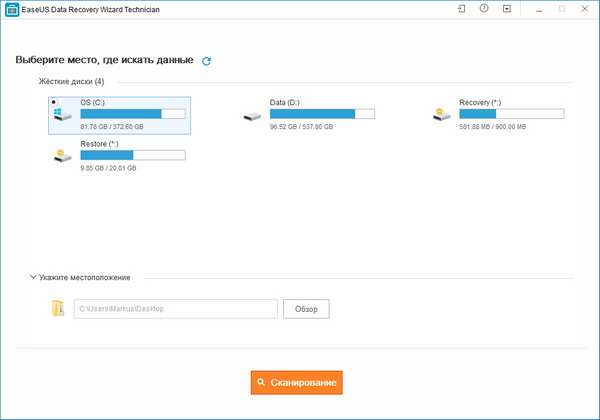Click the Restore (*:) usage bar
Viewport: 600px width, 420px height.
coord(132,155)
